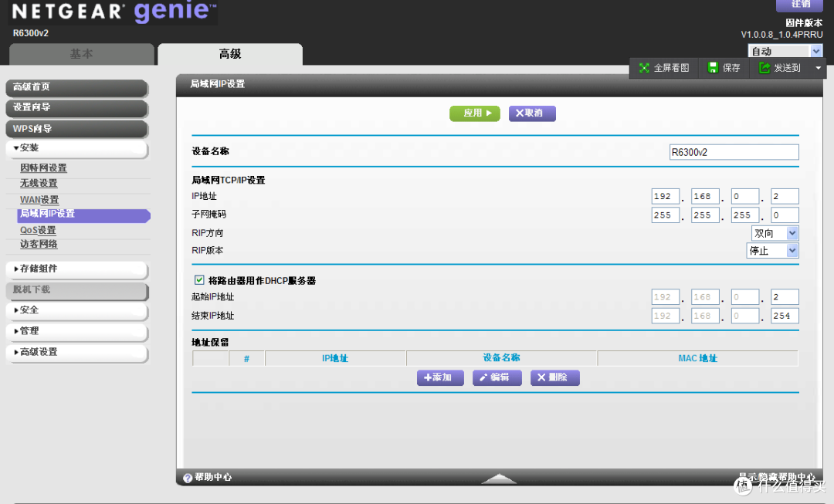Viewport: 834px width, 504px height.
Task: Click the NETGEAR genie logo
Action: 114,12
